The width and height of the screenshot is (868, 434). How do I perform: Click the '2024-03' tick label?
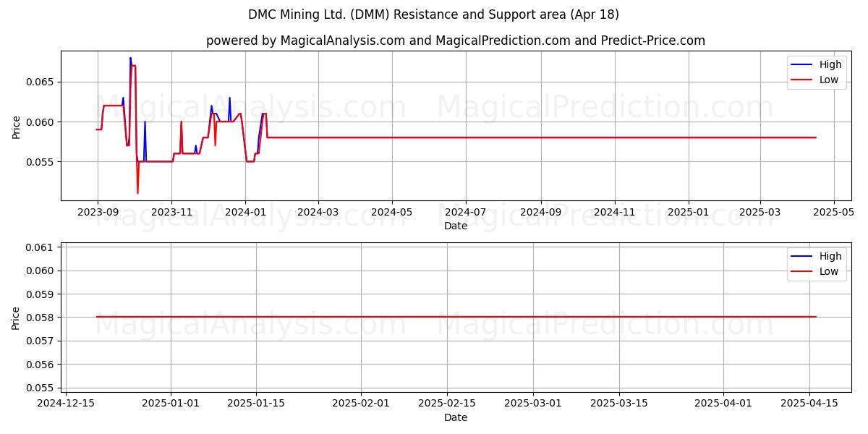click(318, 212)
